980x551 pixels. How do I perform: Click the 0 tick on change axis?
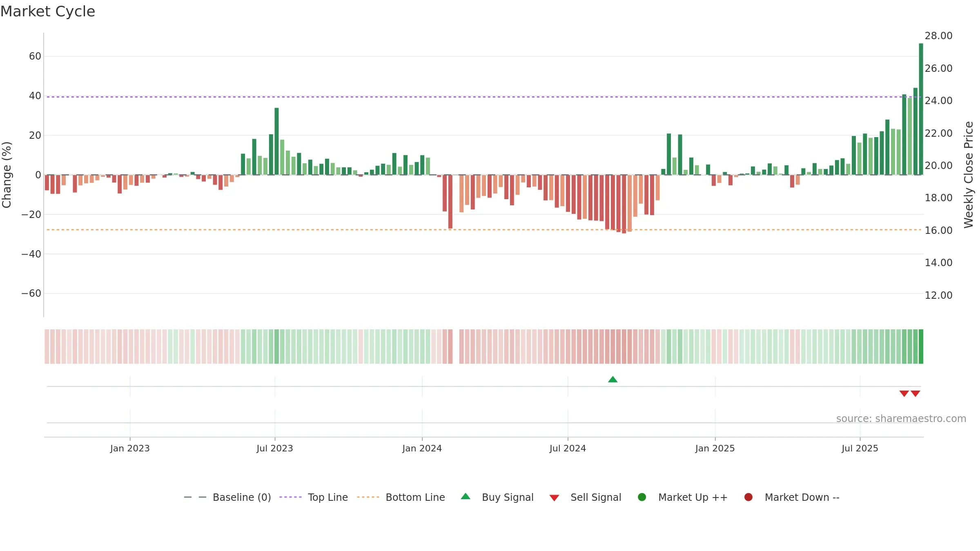[38, 175]
